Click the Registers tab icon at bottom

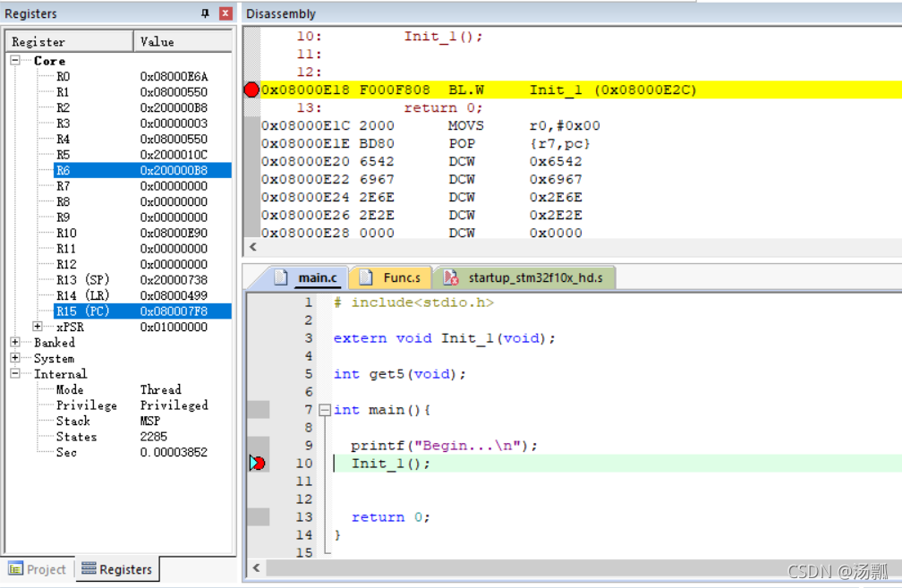click(89, 569)
